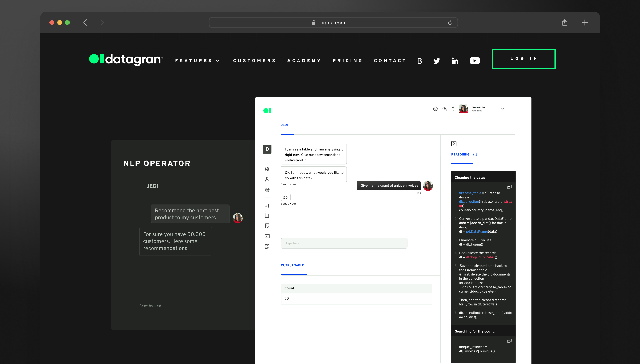Open the person sidebar icon

pos(267,179)
